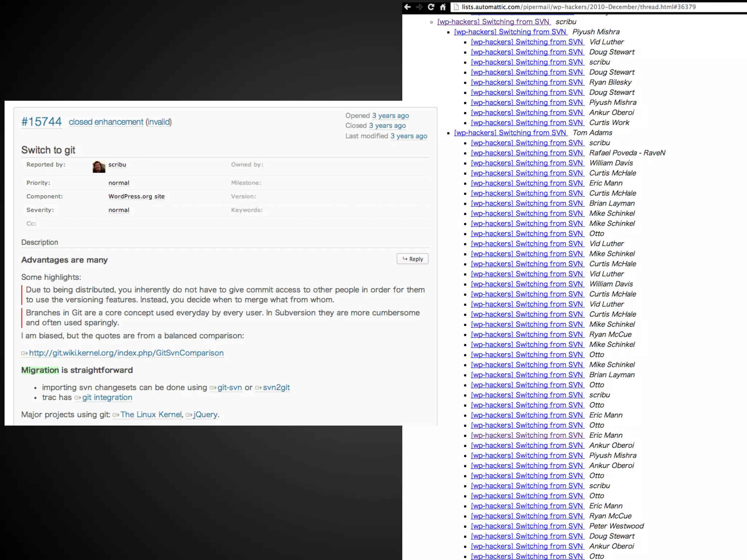
Task: Go to browser home icon
Action: tap(443, 7)
